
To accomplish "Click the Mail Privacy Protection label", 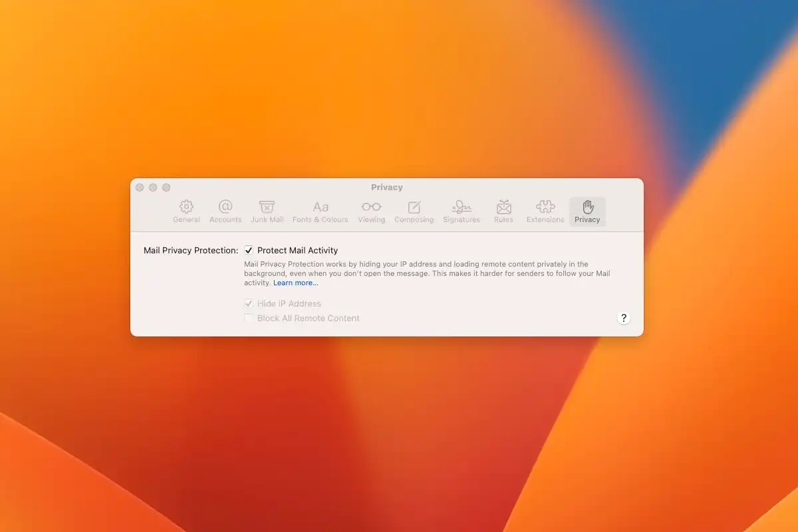I will click(191, 251).
